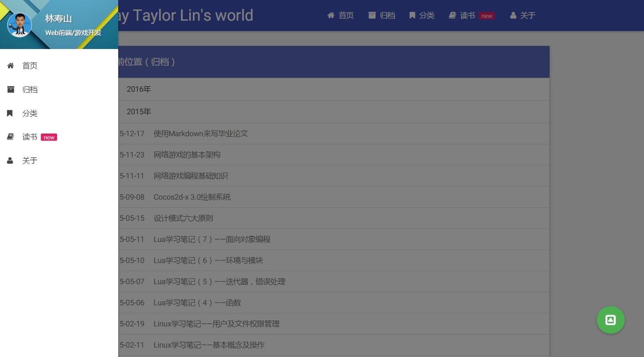Click the person icon next to 关于 in top nav
The image size is (644, 357).
[513, 15]
